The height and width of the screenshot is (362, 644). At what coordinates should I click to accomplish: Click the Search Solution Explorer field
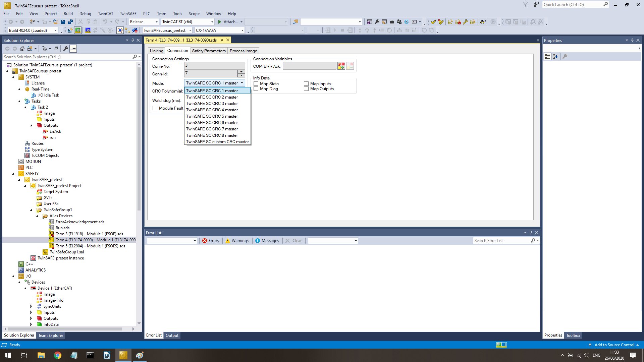tap(67, 57)
